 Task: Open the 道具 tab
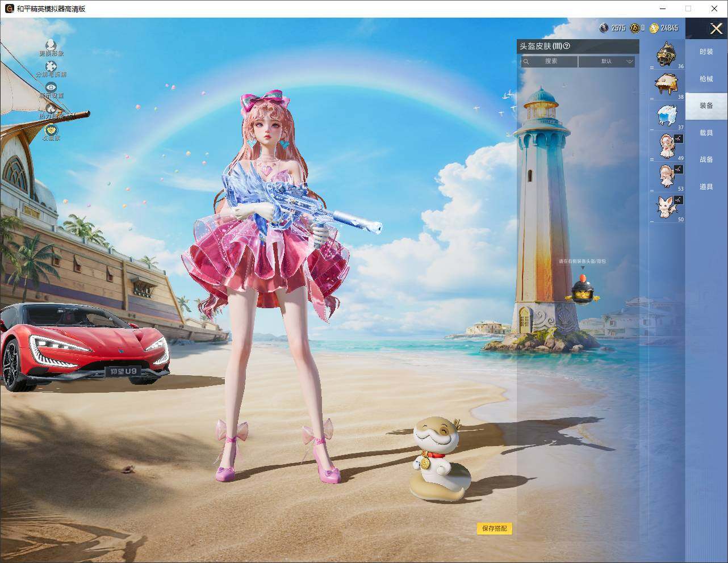point(706,187)
